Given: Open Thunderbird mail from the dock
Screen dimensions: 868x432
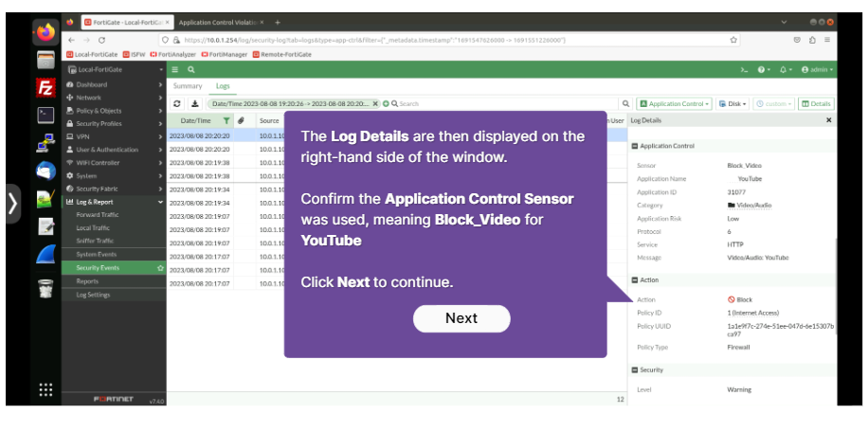Looking at the screenshot, I should tap(45, 171).
